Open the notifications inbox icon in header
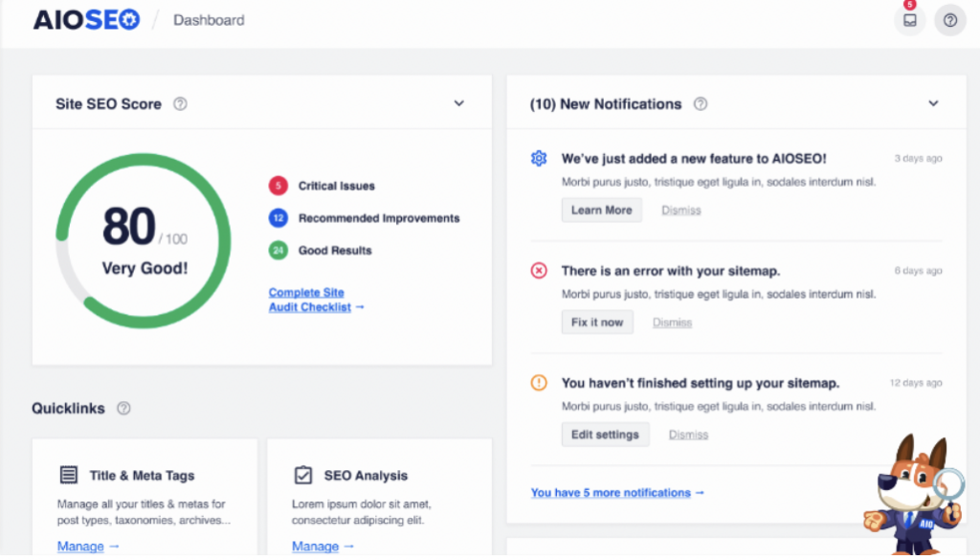This screenshot has height=560, width=980. [x=909, y=20]
